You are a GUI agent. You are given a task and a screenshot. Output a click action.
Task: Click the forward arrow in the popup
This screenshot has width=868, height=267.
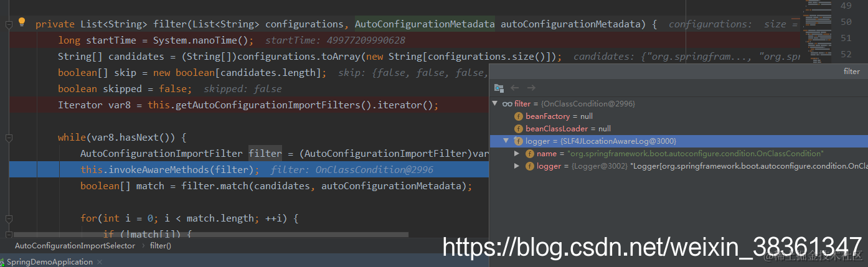pyautogui.click(x=531, y=88)
